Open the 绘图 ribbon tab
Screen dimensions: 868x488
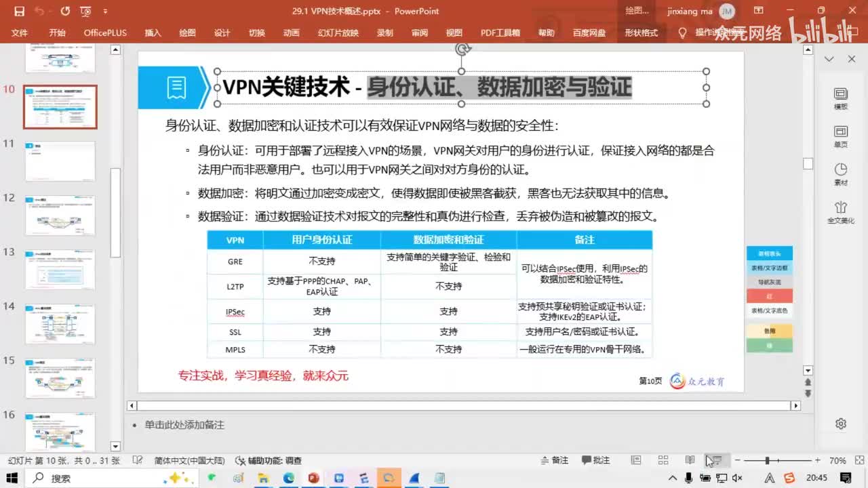point(187,33)
